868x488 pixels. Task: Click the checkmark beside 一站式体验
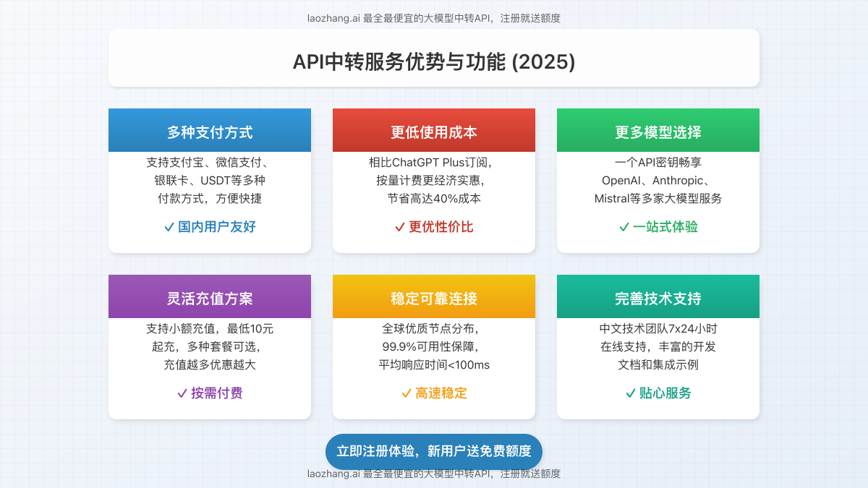pos(624,227)
